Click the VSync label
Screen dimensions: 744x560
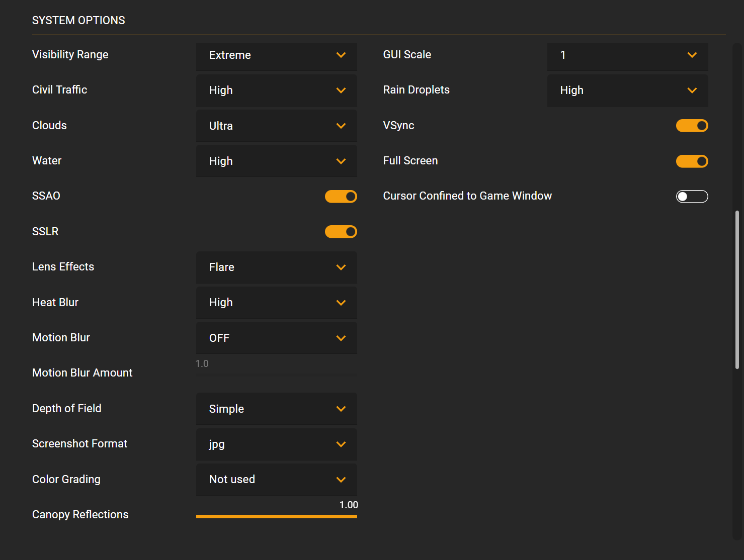point(399,126)
